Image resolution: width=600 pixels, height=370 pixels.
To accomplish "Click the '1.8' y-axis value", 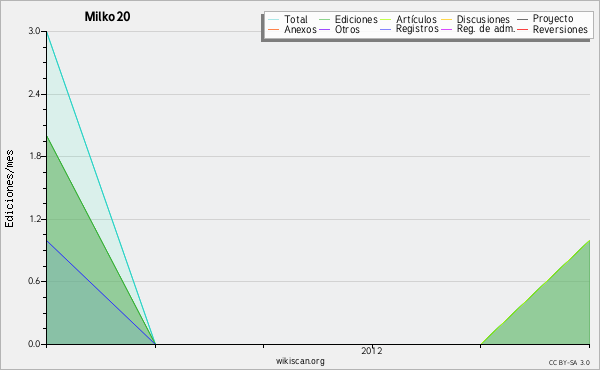I will (34, 156).
